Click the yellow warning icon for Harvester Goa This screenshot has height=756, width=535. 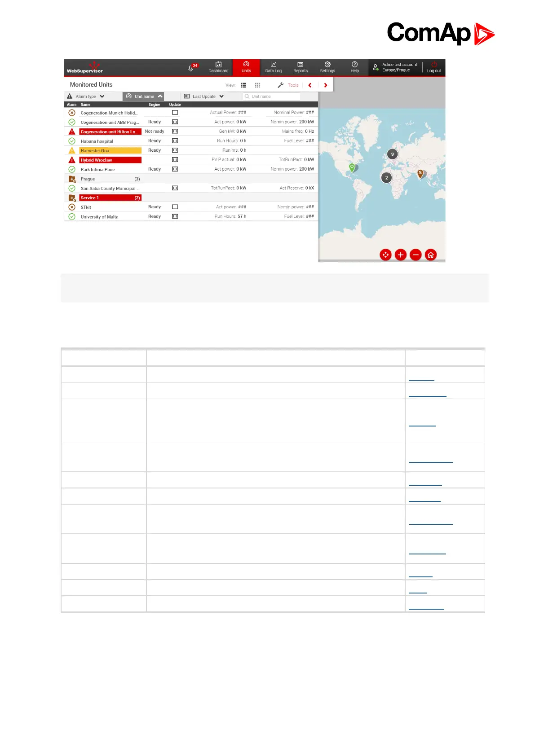click(x=72, y=150)
